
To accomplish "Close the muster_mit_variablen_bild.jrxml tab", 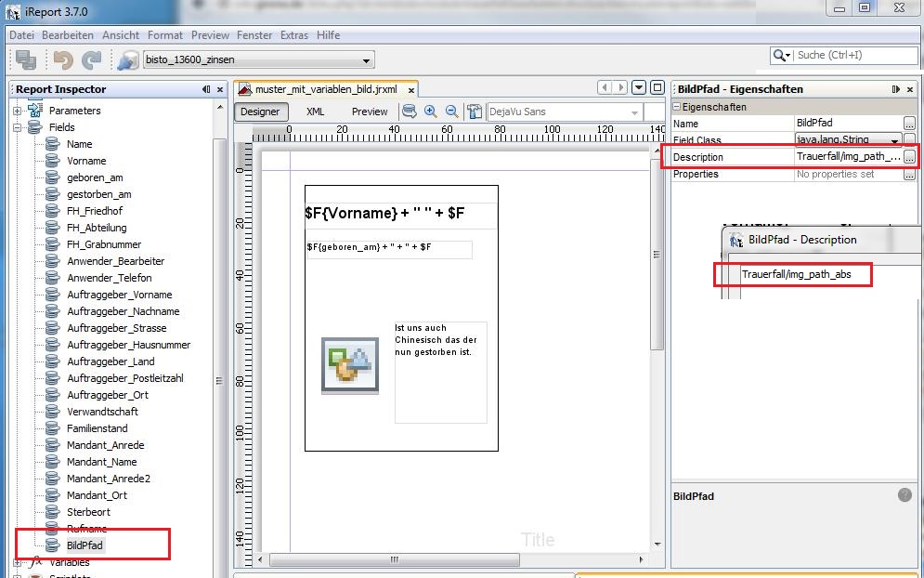I will (x=410, y=90).
